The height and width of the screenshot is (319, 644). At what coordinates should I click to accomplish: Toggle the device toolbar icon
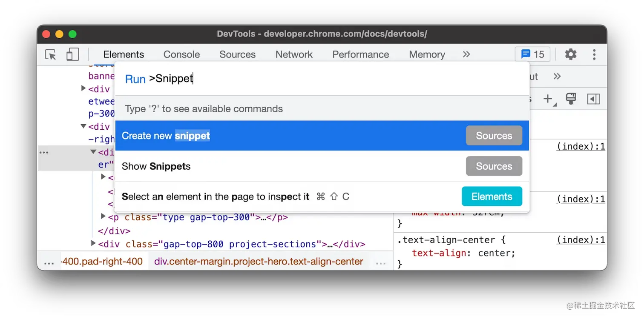pyautogui.click(x=73, y=54)
